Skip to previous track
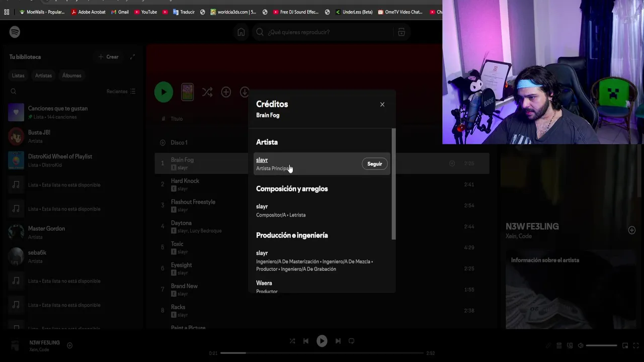644x362 pixels. coord(306,341)
